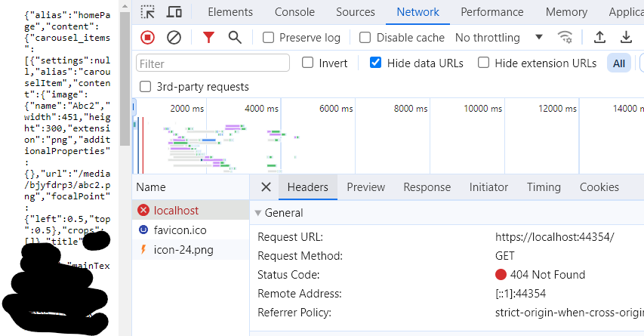Click the 6000 ms timeline marker
Viewport: 644px width, 336px height.
click(336, 109)
